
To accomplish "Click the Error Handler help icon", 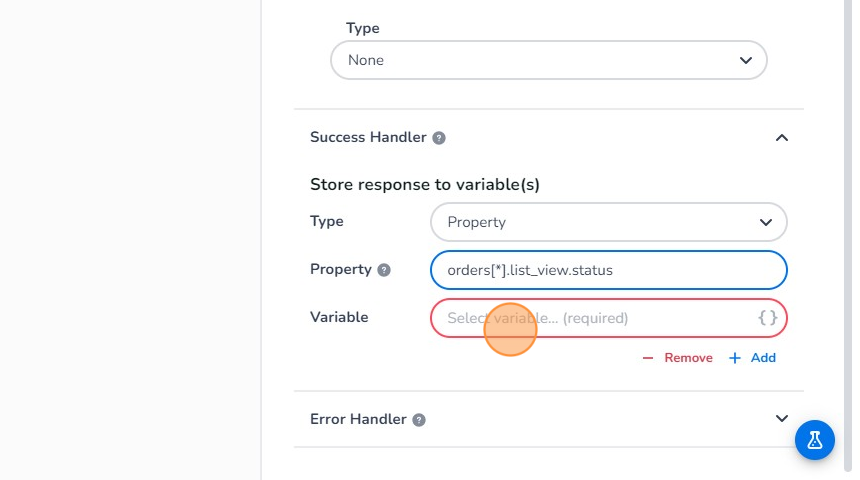I will pyautogui.click(x=419, y=420).
